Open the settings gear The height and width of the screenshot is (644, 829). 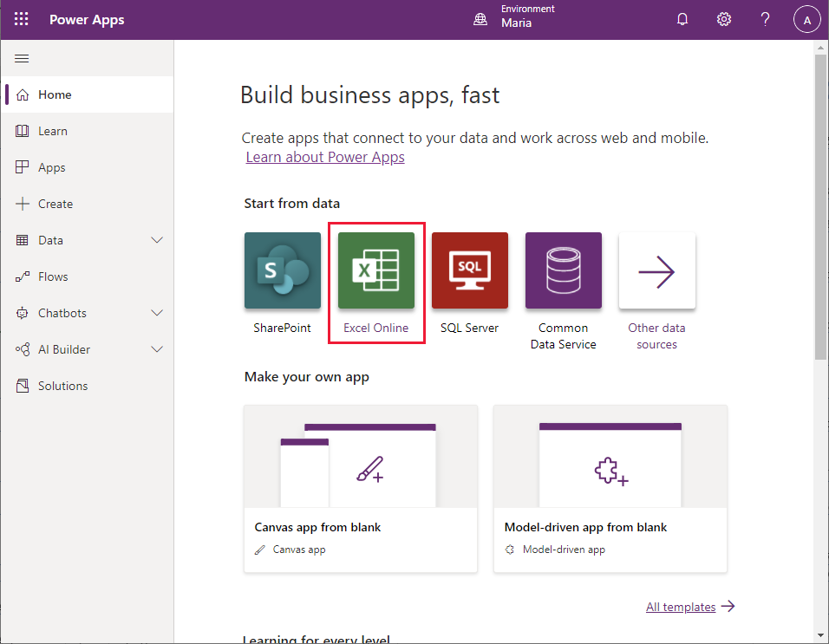click(724, 18)
